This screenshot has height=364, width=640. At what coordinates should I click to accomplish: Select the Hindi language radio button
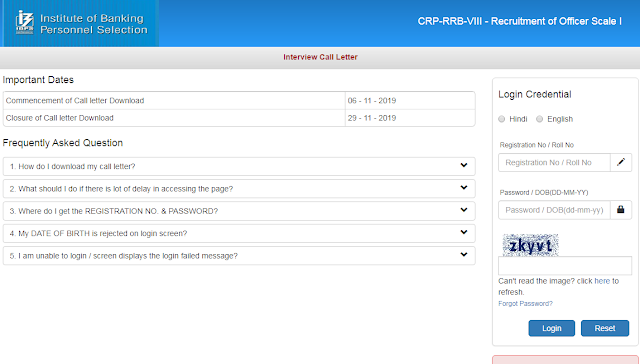pyautogui.click(x=502, y=119)
